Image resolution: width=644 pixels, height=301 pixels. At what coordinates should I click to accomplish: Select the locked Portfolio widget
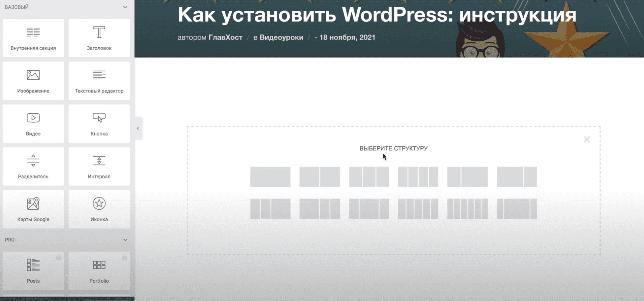click(99, 271)
